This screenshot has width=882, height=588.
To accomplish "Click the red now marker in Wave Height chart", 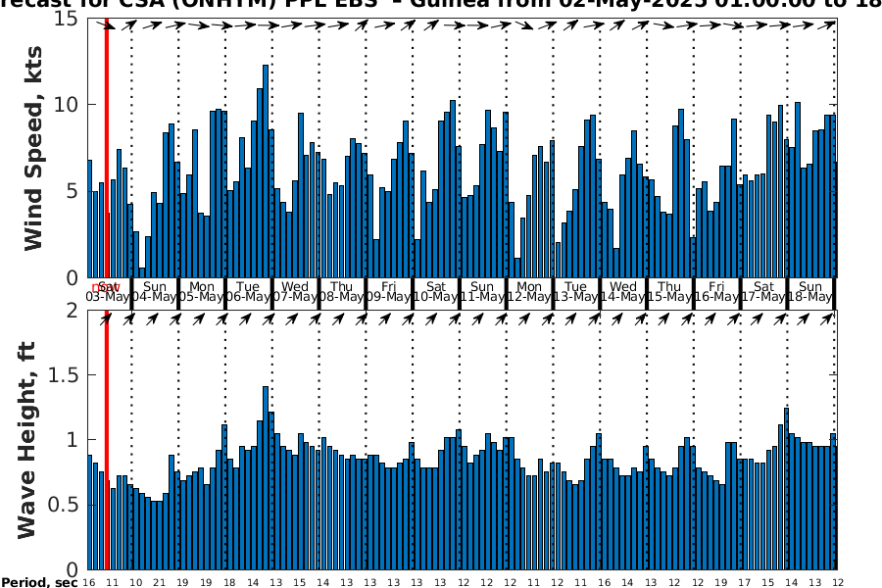I will pos(106,440).
